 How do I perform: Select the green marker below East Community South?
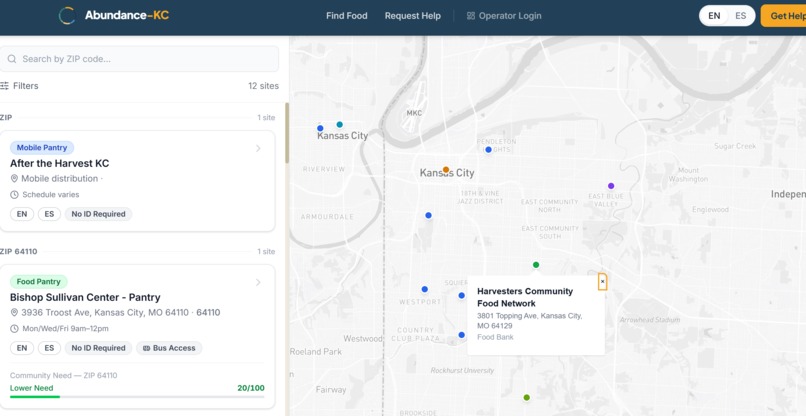coord(536,265)
